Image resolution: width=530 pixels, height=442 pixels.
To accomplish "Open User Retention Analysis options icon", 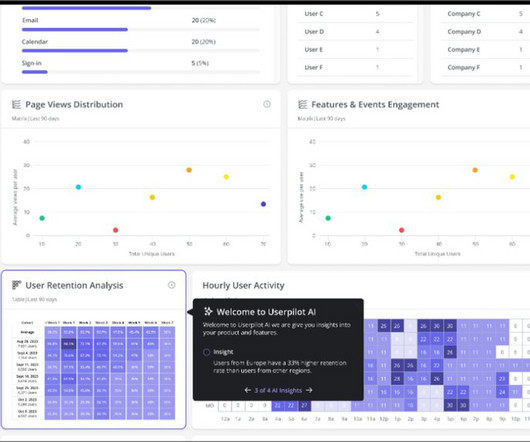I will coord(172,285).
